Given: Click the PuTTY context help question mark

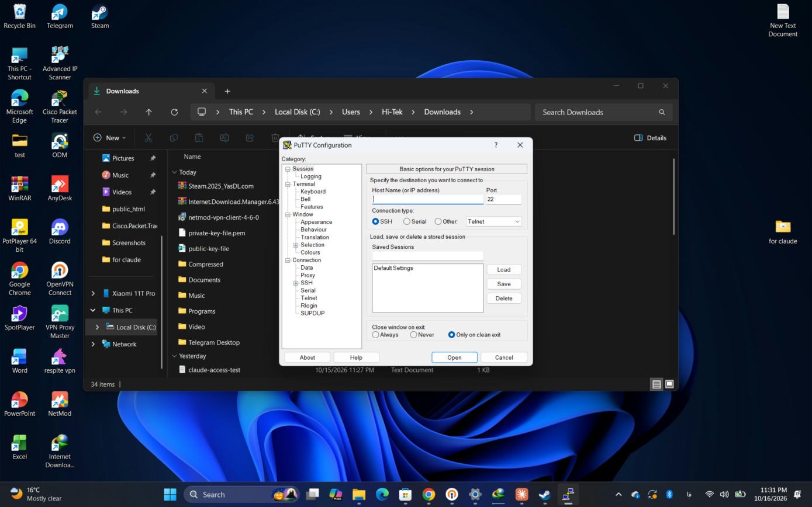Looking at the screenshot, I should [496, 145].
